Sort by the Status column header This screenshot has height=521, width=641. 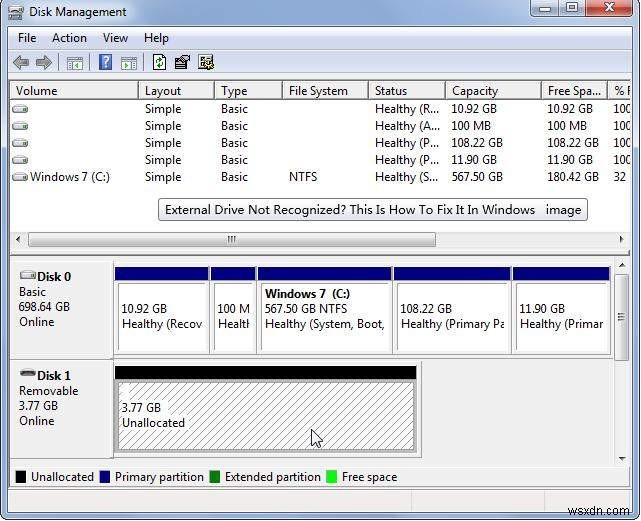coord(407,91)
